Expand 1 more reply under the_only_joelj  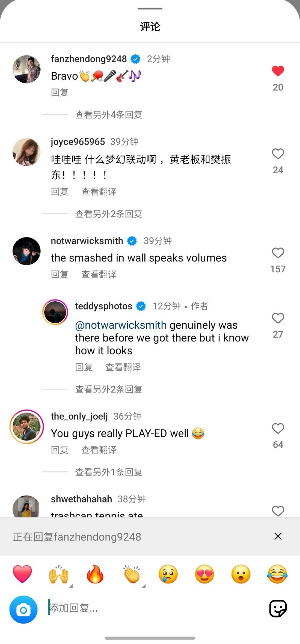[109, 472]
